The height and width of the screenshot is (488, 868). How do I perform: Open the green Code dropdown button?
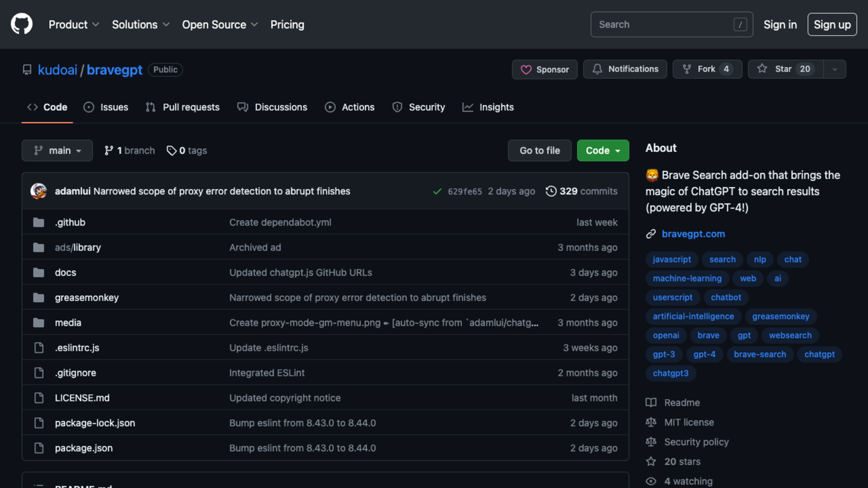pyautogui.click(x=603, y=150)
